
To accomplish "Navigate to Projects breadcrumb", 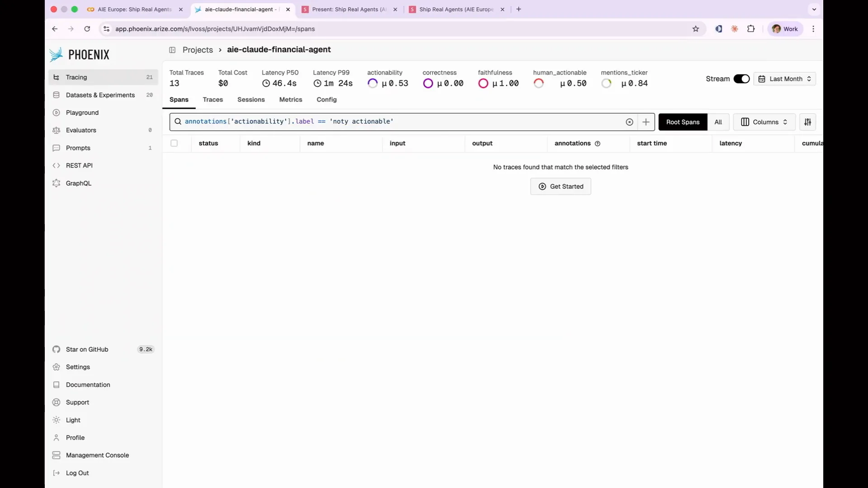I will [x=198, y=50].
